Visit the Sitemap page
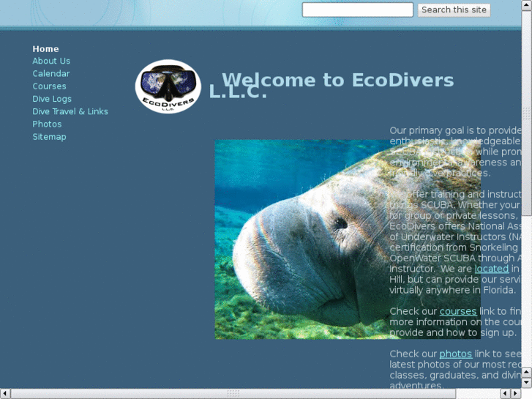This screenshot has width=532, height=399. pos(49,137)
